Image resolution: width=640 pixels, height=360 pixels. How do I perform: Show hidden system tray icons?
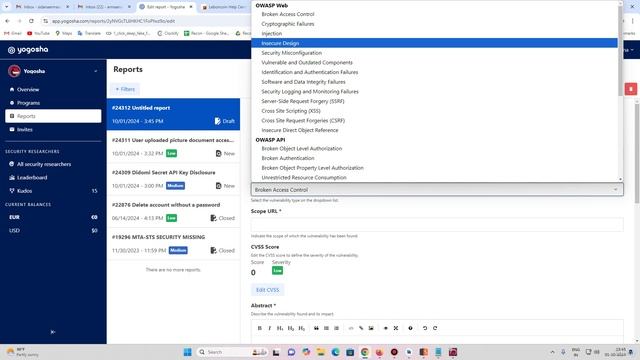point(552,352)
